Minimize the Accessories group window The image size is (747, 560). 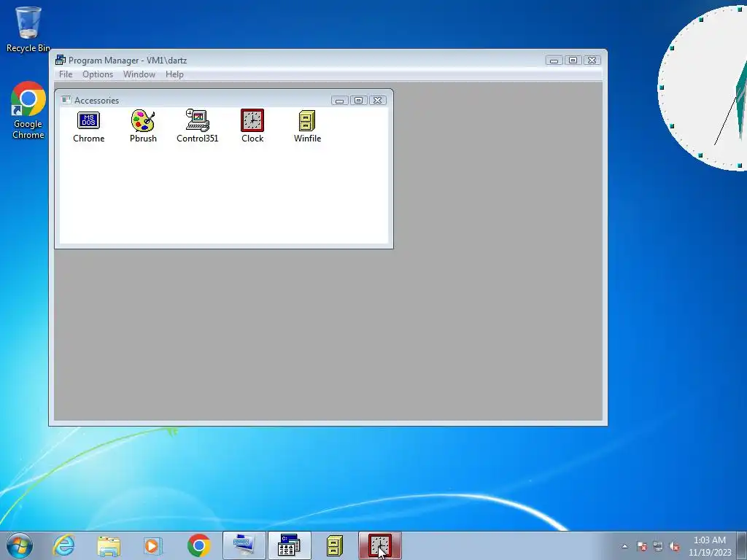point(340,100)
